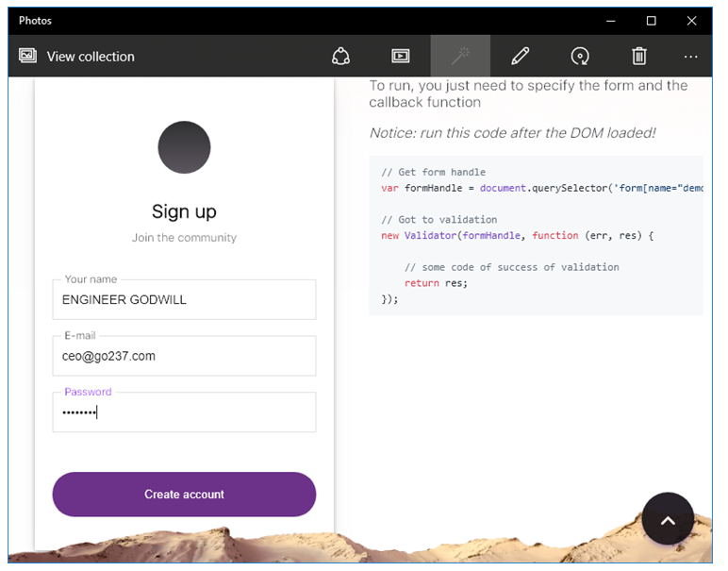This screenshot has width=728, height=571.
Task: Click inside the Validator code snippet block
Action: click(536, 235)
